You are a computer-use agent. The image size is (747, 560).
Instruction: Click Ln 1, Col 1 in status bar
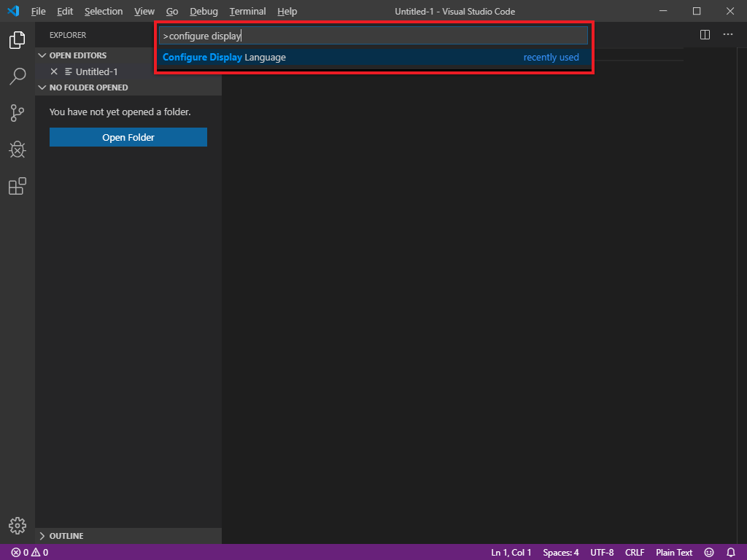511,553
